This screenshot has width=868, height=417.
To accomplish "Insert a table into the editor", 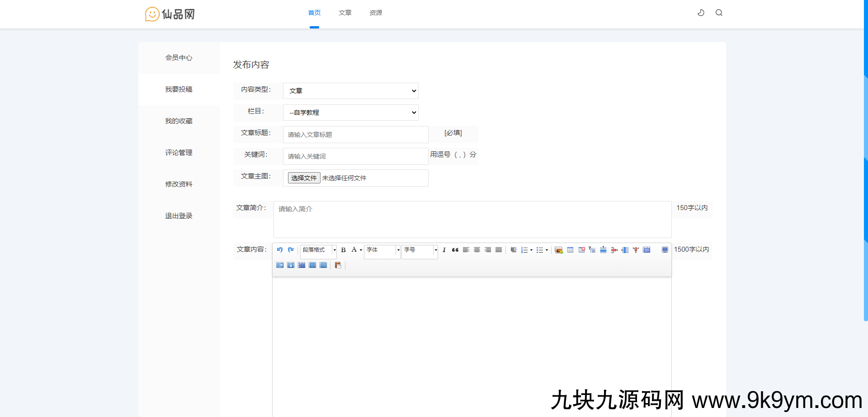I will pos(570,249).
